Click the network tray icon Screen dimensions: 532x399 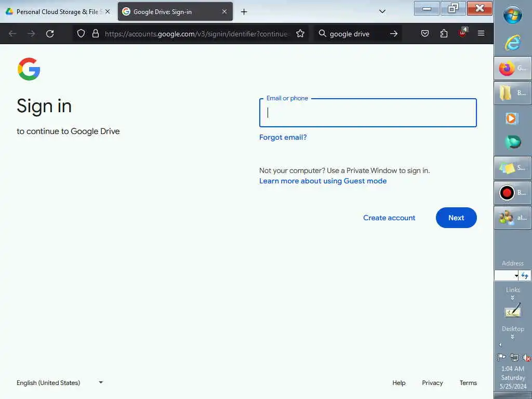[514, 357]
